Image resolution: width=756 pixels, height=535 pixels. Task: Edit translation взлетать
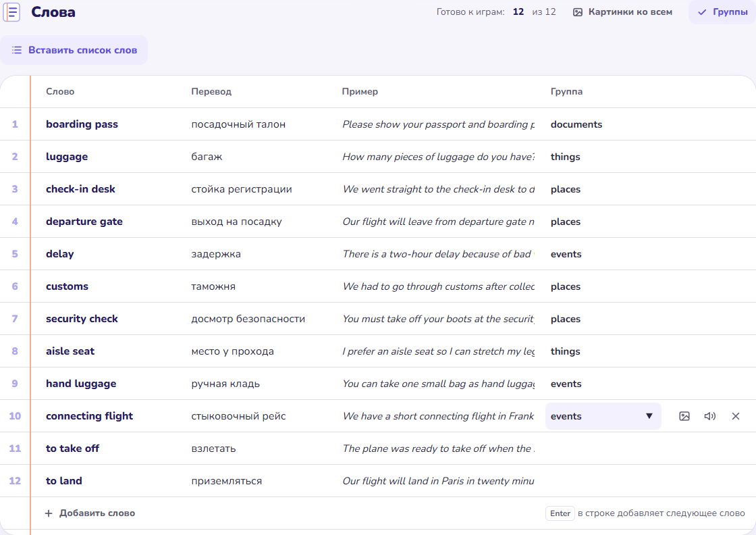coord(213,448)
